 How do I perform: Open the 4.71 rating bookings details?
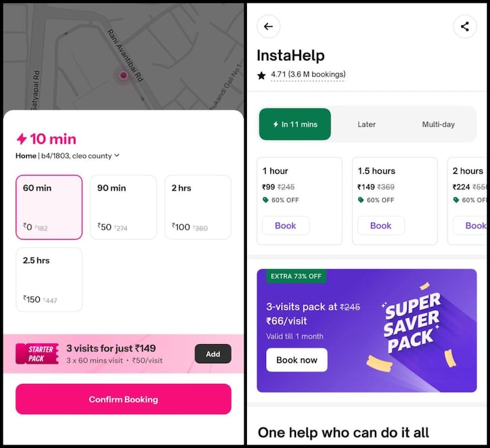coord(308,74)
